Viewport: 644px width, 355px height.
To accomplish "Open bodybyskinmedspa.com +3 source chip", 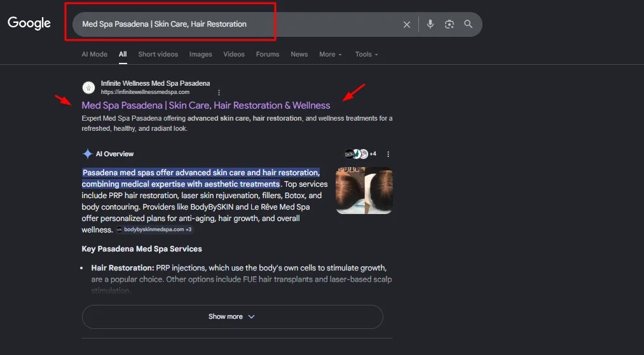I will point(154,229).
